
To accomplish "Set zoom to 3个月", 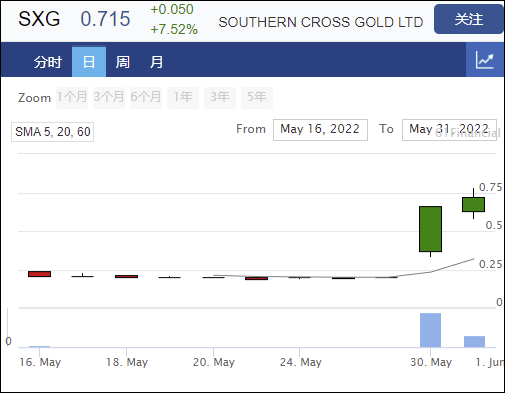I will [x=109, y=97].
